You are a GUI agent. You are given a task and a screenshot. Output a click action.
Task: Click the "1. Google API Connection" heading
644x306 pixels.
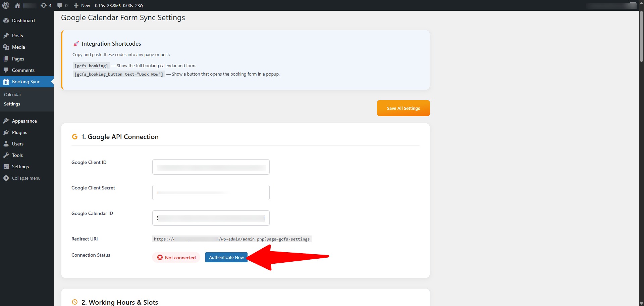[x=120, y=137]
